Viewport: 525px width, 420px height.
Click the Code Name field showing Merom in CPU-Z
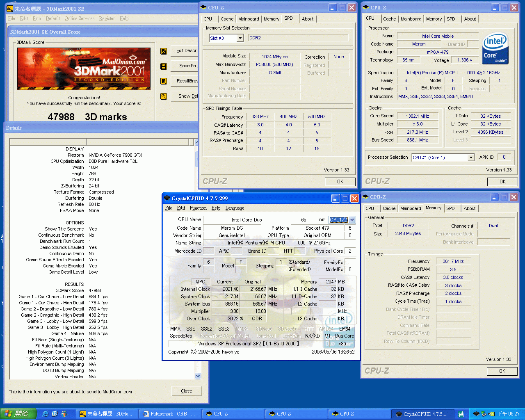pos(419,44)
